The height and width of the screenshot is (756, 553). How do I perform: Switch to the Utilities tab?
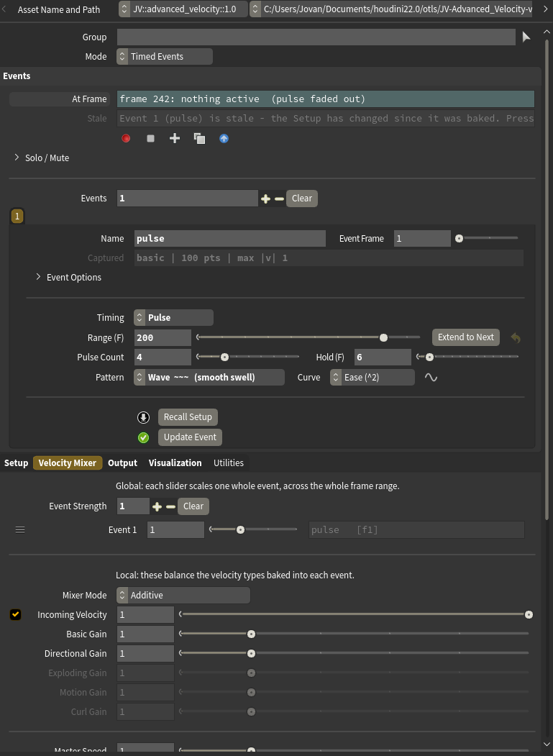[229, 463]
